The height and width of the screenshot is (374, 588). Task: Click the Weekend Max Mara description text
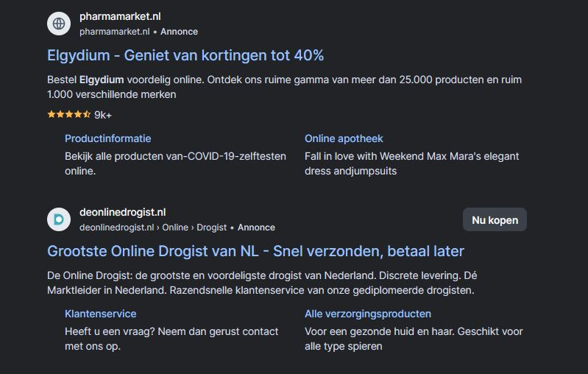coord(411,163)
